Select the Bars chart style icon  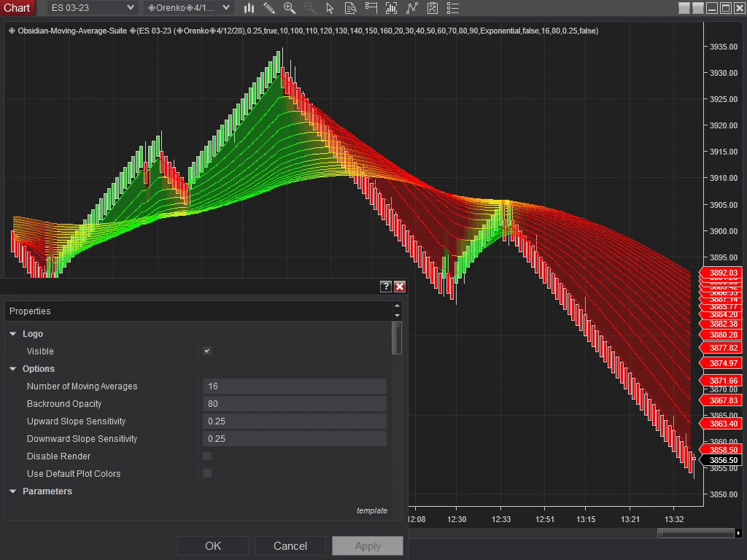click(249, 8)
